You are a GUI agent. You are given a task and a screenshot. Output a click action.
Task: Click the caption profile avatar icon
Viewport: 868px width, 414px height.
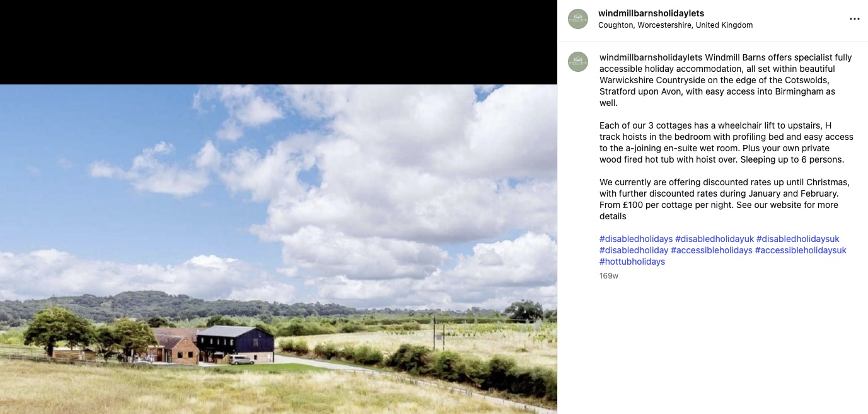coord(578,62)
